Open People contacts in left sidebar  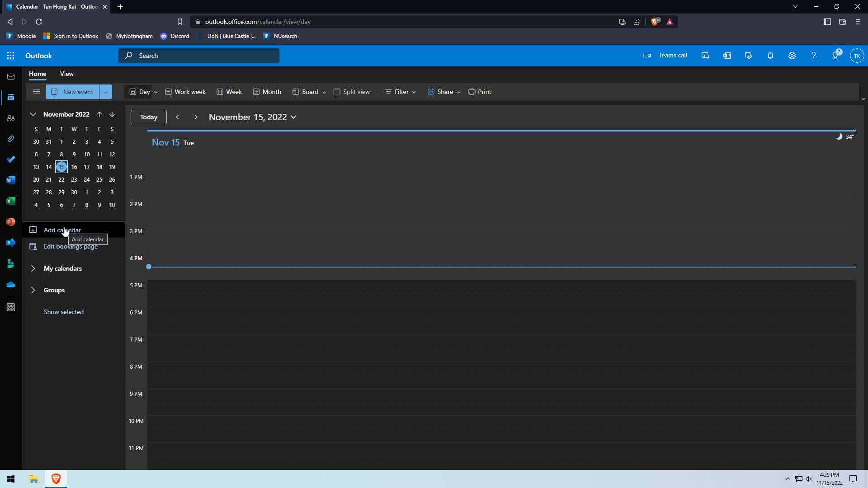pos(11,118)
